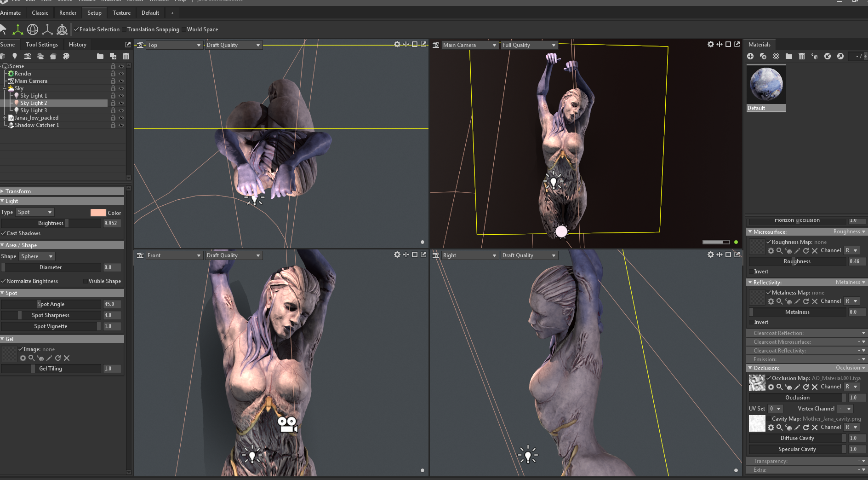Open the Texture workspace tab
The image size is (868, 480).
click(121, 13)
